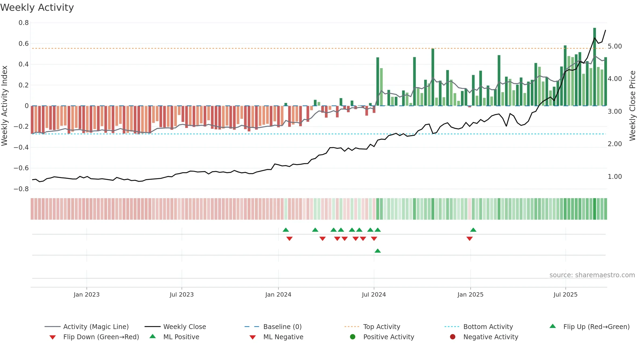Click the Jul 2023 x-axis label
644x362 pixels.
182,295
